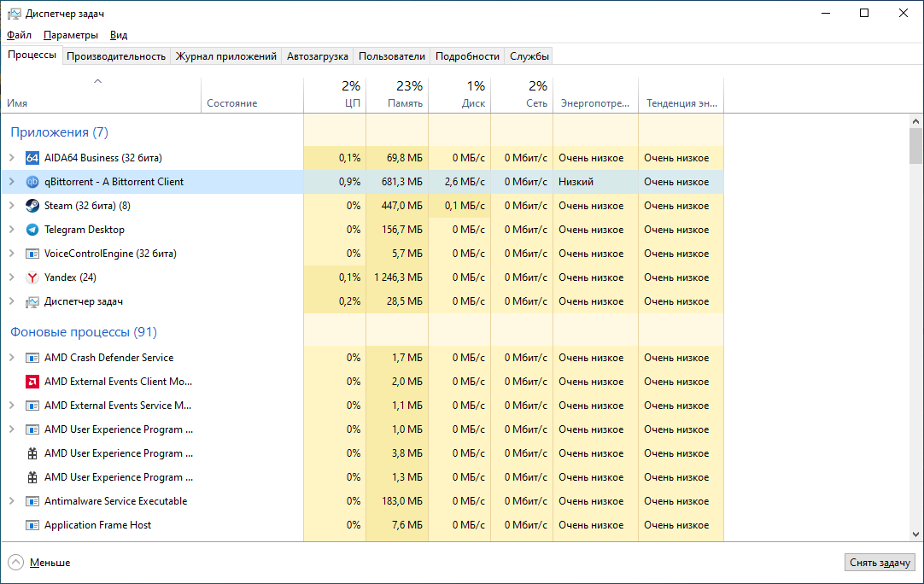The image size is (924, 584).
Task: Click the Task Manager title bar icon
Action: click(x=15, y=14)
